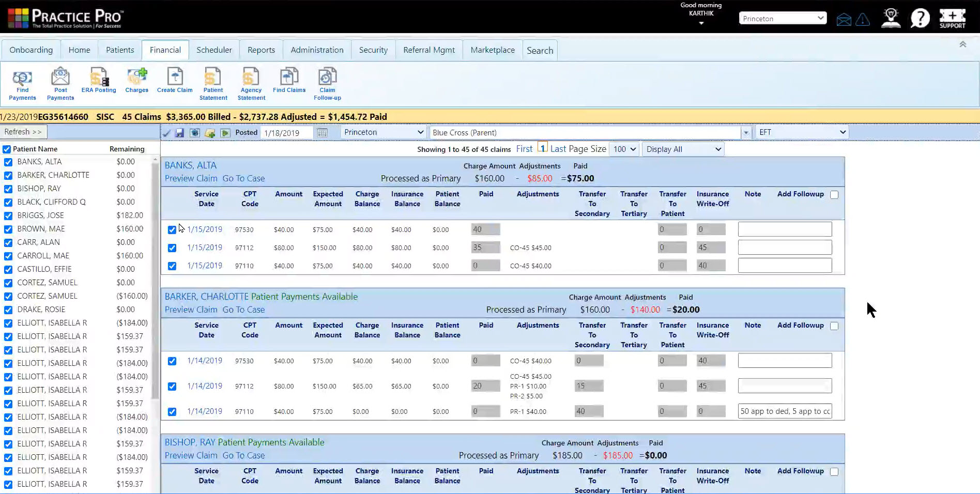
Task: Click the ERA Posting icon
Action: click(x=99, y=80)
